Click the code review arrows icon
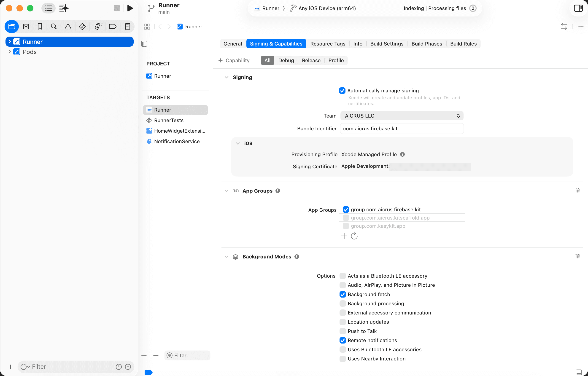Screen dimensions: 588x376 [564, 27]
